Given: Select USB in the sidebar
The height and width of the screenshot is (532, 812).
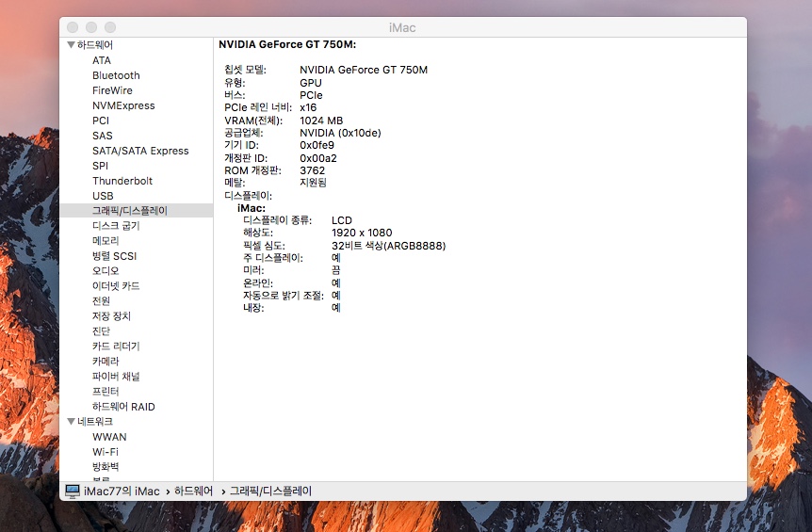Looking at the screenshot, I should [x=103, y=196].
